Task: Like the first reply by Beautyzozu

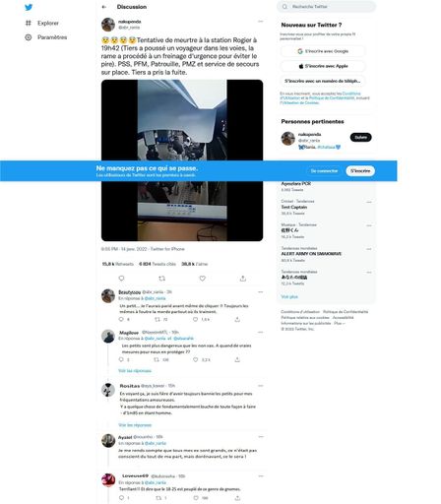Action: click(x=196, y=319)
